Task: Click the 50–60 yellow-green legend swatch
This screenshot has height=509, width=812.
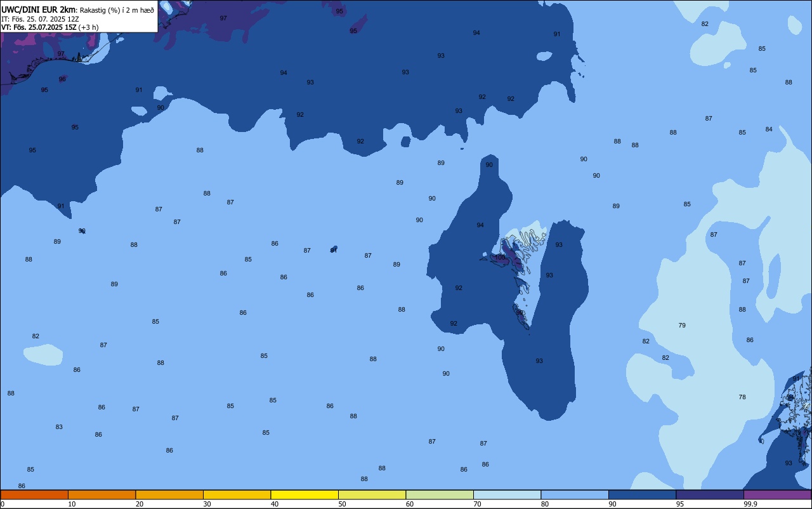Action: [372, 494]
